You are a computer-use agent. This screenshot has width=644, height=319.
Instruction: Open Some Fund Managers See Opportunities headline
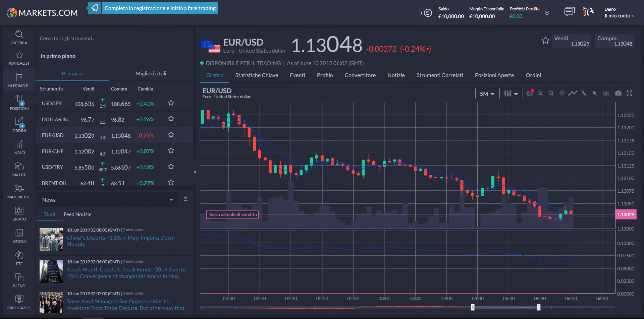pos(126,305)
